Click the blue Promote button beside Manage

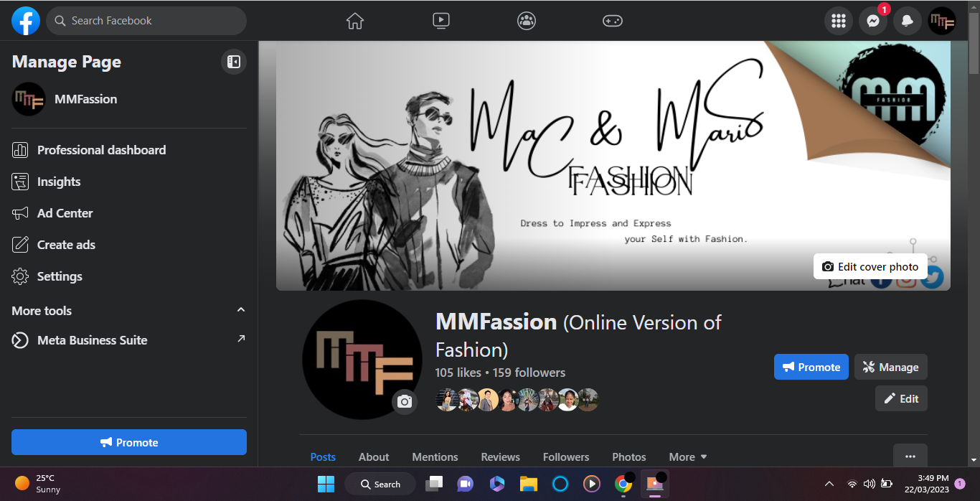(x=811, y=367)
